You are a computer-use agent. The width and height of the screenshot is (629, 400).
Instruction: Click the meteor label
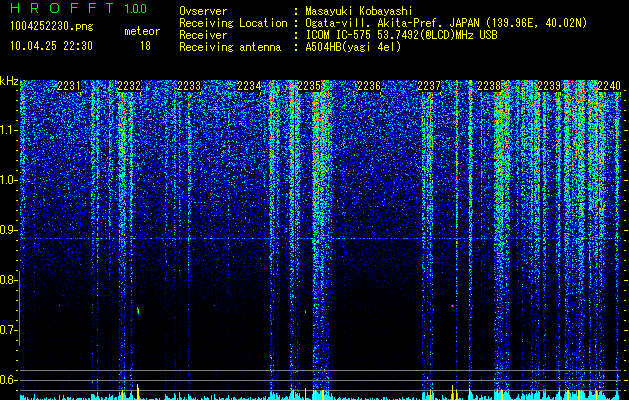click(x=142, y=31)
